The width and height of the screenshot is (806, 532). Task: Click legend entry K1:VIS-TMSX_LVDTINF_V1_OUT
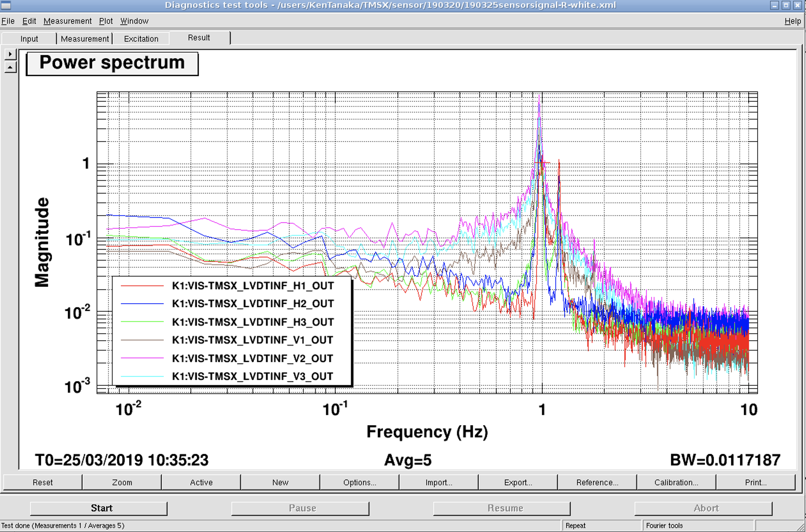[252, 340]
